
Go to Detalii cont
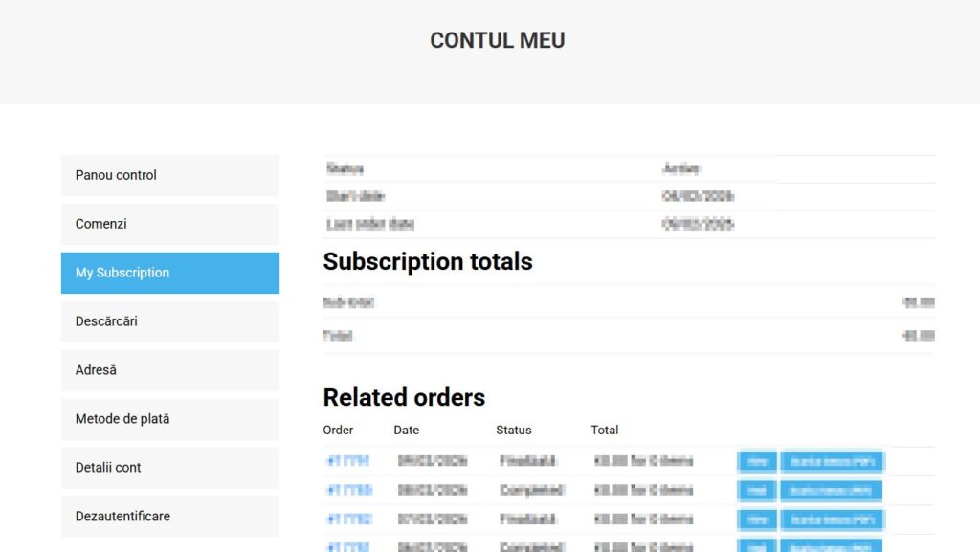(169, 468)
